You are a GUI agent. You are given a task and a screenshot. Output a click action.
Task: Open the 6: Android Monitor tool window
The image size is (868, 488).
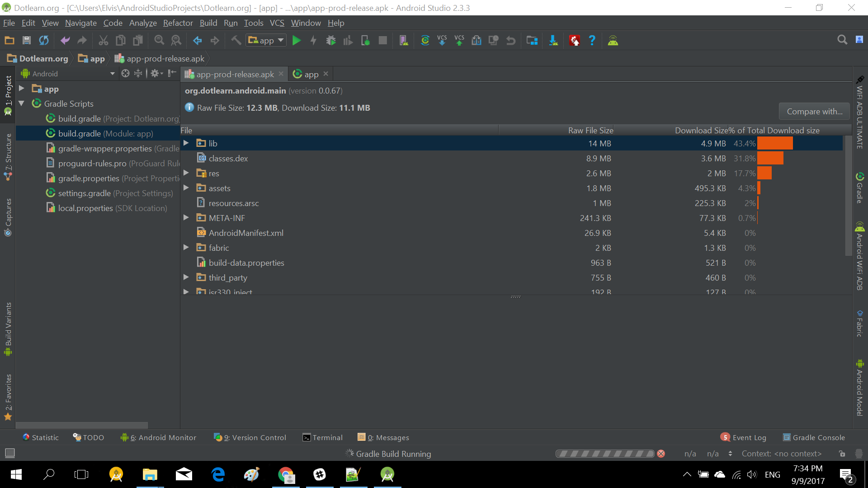pos(159,437)
